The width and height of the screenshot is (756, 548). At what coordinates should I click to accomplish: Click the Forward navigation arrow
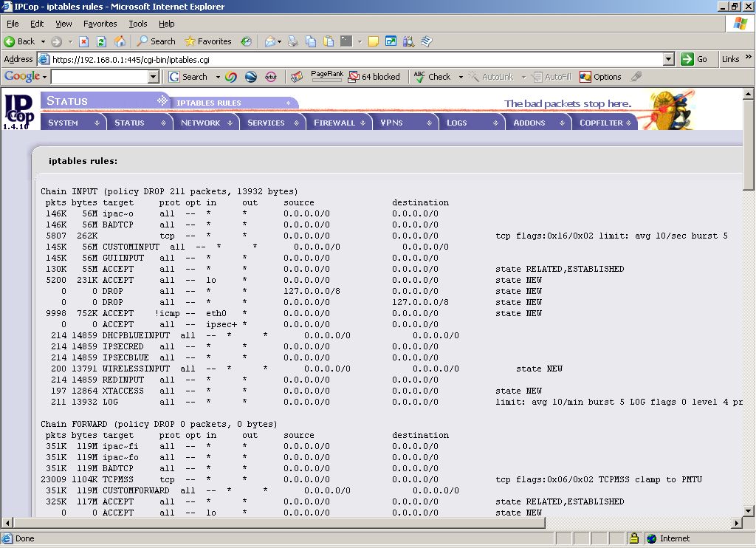click(56, 41)
